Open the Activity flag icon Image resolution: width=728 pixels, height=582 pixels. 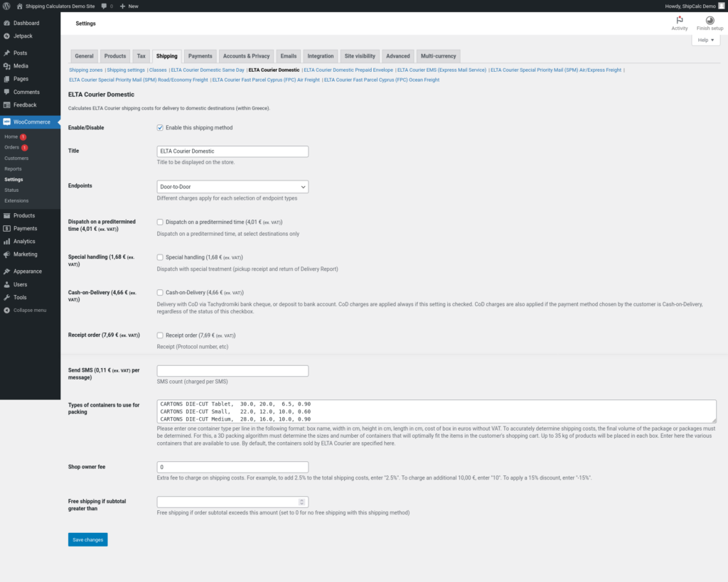click(x=679, y=20)
